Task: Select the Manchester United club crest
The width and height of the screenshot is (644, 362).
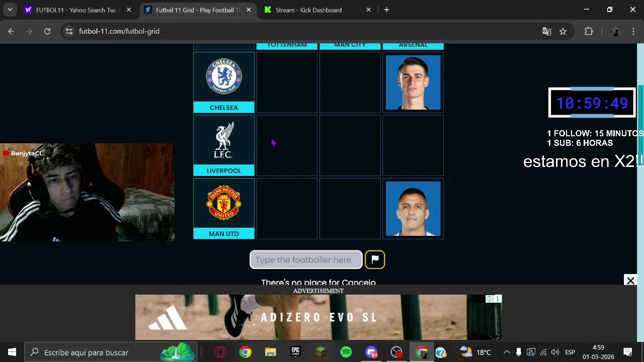Action: point(224,203)
